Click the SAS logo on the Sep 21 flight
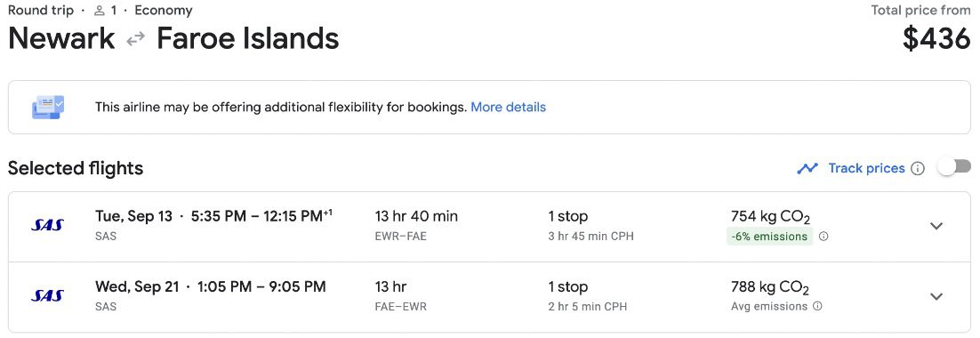 pyautogui.click(x=47, y=296)
